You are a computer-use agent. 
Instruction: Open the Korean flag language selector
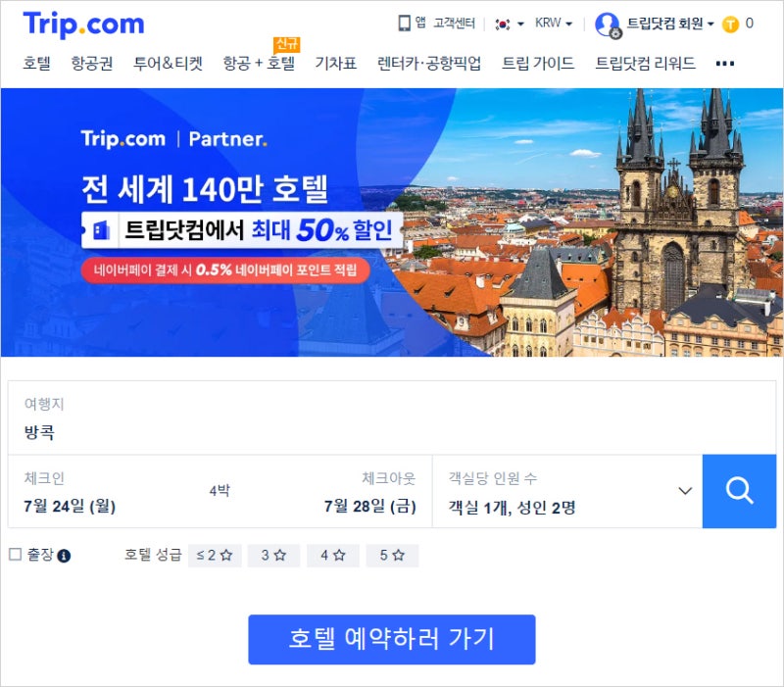[509, 24]
